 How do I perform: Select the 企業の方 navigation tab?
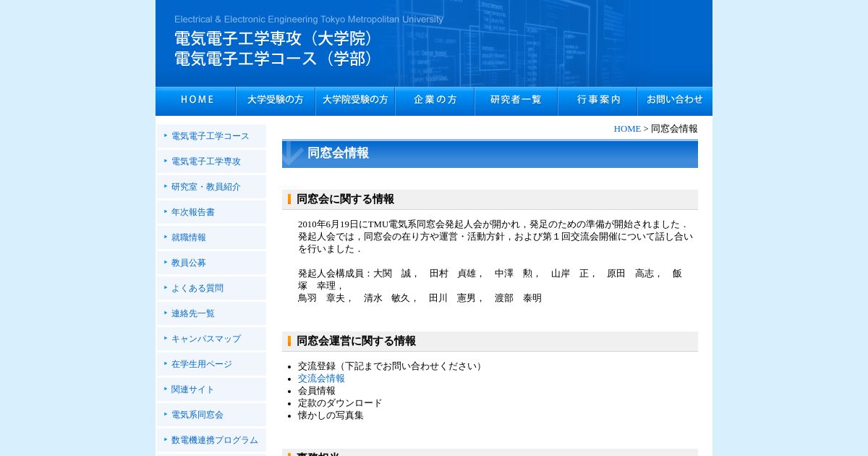click(435, 101)
